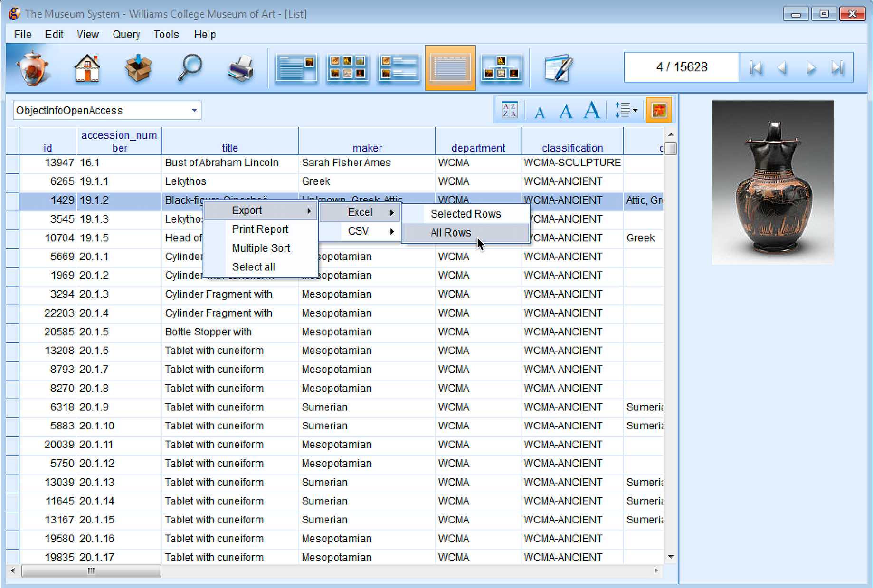Viewport: 873px width, 588px height.
Task: Open the Help menu
Action: point(205,34)
